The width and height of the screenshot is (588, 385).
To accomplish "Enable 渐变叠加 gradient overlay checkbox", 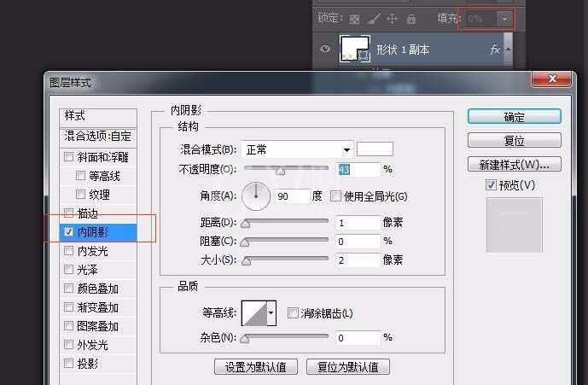I will pyautogui.click(x=68, y=307).
